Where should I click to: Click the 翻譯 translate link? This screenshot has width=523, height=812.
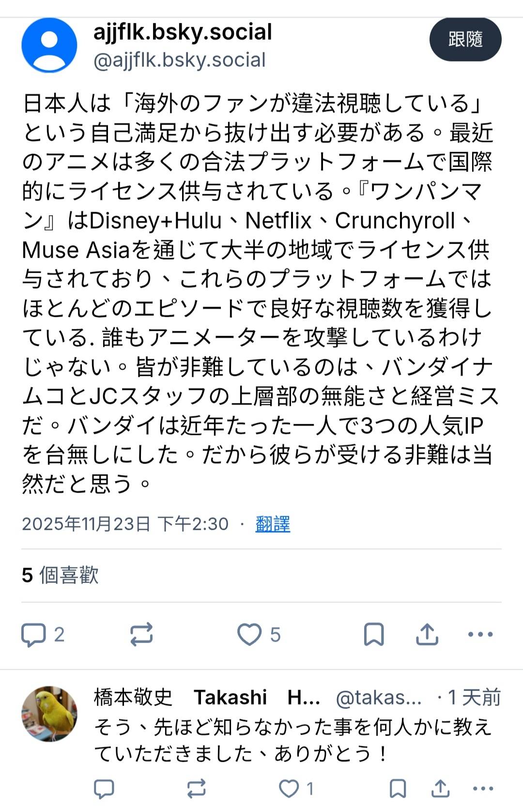click(273, 524)
